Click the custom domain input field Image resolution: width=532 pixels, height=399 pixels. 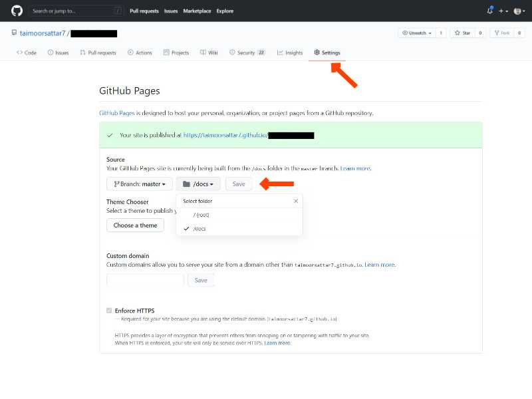pos(145,281)
